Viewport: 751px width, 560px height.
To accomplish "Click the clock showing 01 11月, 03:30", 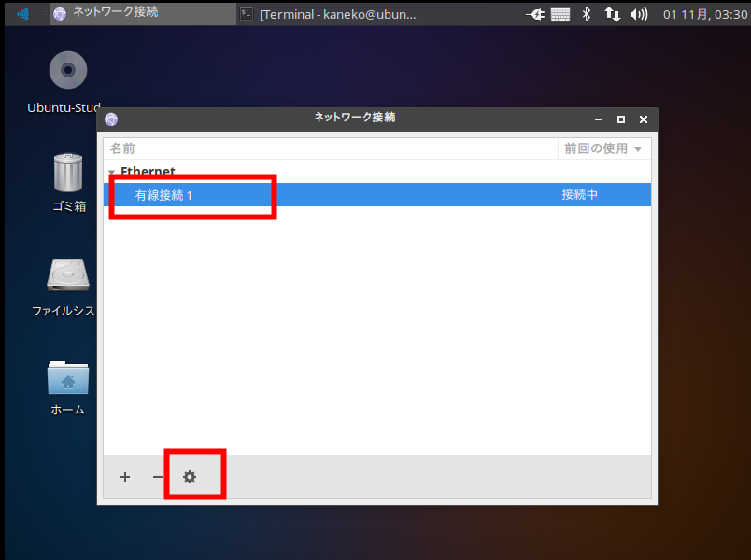I will click(705, 15).
